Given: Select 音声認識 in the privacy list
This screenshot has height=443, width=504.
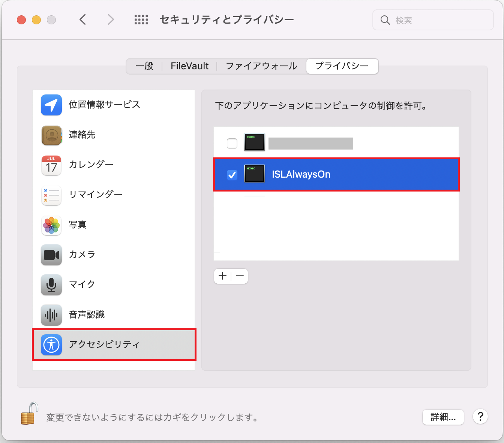Looking at the screenshot, I should (x=114, y=315).
